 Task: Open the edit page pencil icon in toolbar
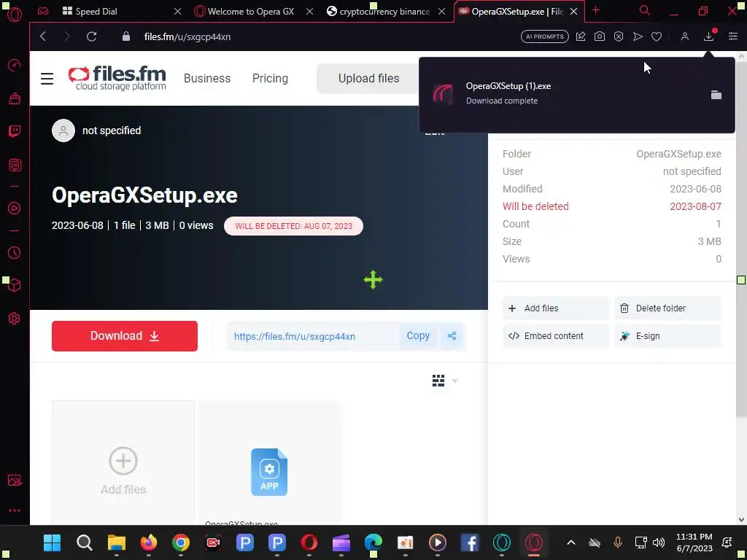pos(580,36)
